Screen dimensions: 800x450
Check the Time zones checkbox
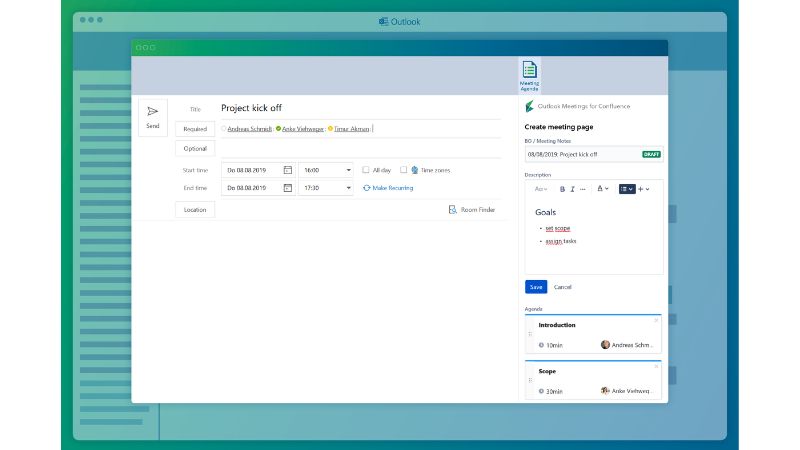(x=403, y=170)
